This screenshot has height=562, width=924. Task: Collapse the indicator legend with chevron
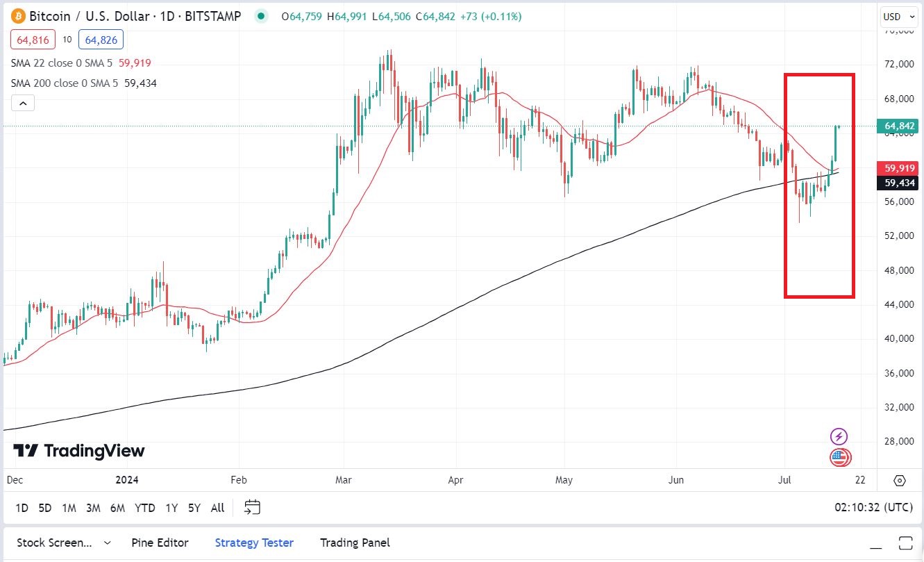(23, 104)
